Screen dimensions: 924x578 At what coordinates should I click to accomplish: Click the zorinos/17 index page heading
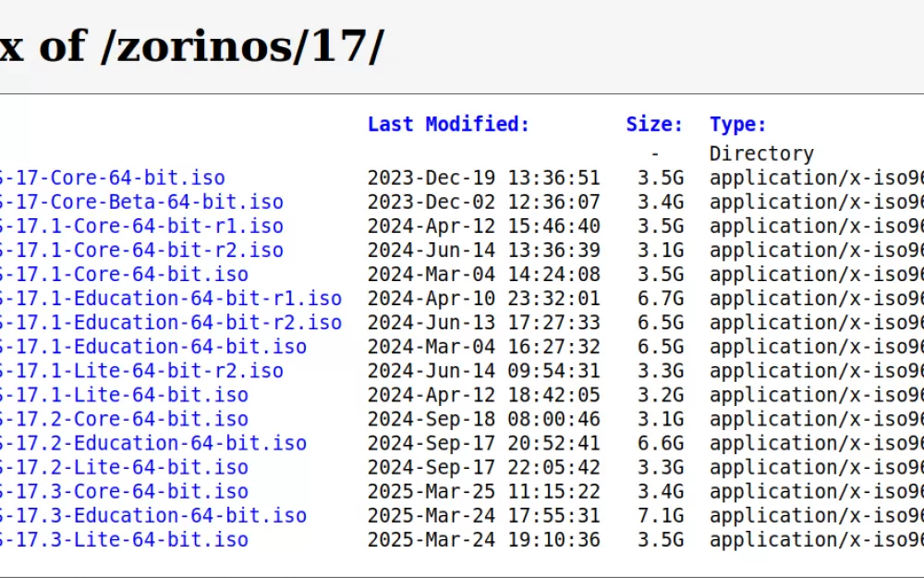(192, 46)
